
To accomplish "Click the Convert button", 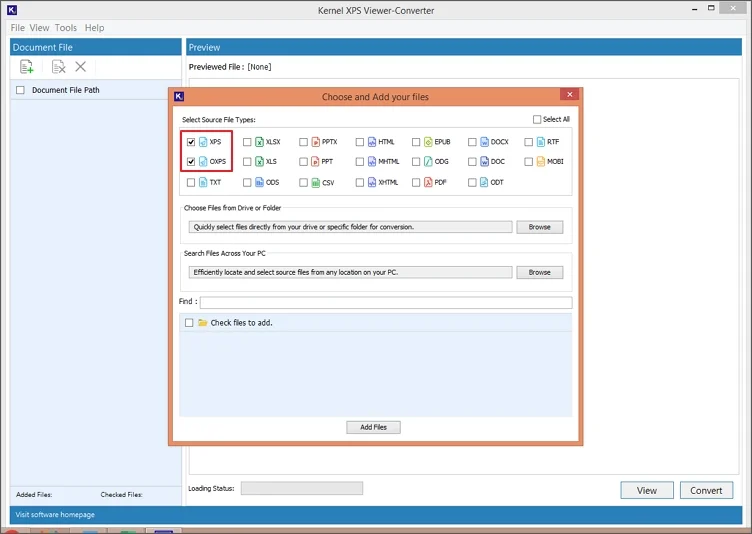I will click(x=706, y=490).
